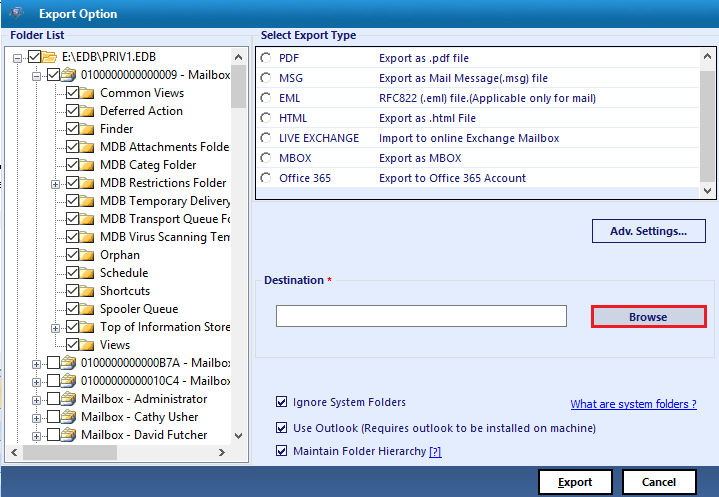
Task: Click the Common Views folder icon
Action: tap(87, 93)
